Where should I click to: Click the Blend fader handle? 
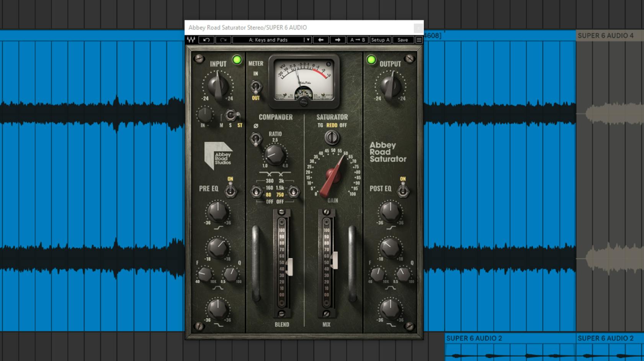coord(289,267)
